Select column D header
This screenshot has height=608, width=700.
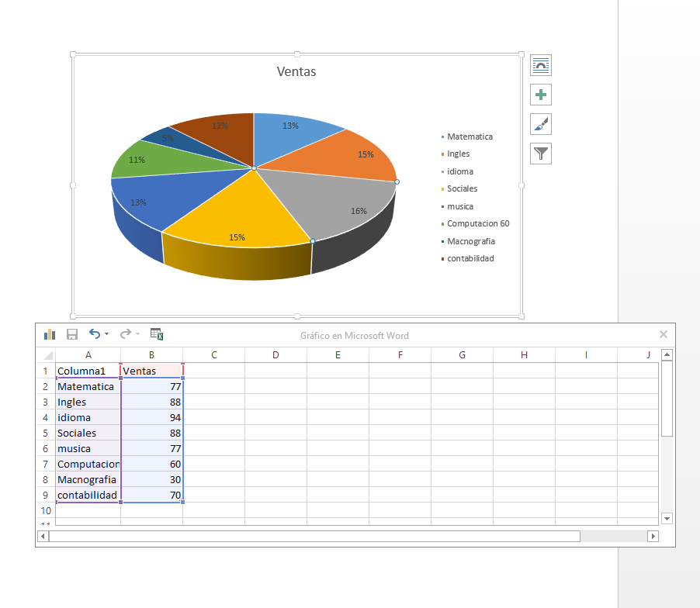(x=276, y=355)
